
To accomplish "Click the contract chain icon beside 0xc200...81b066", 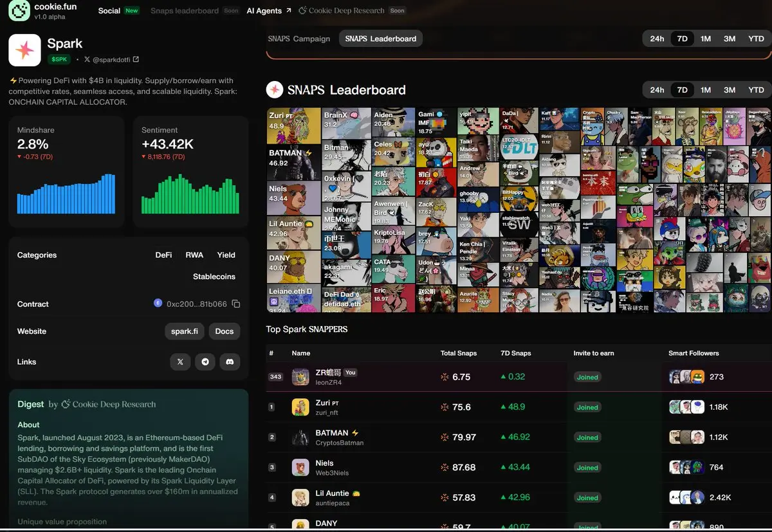I will coord(158,304).
